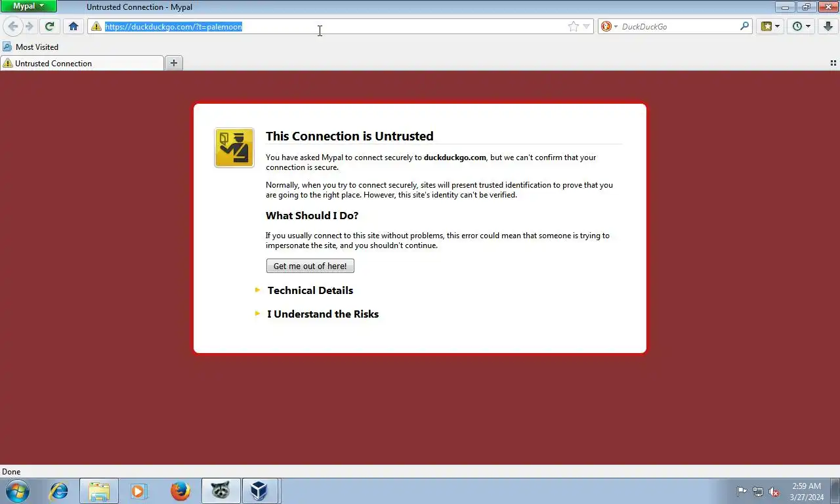Viewport: 840px width, 504px height.
Task: Open the History clock toolbar button
Action: (x=801, y=26)
